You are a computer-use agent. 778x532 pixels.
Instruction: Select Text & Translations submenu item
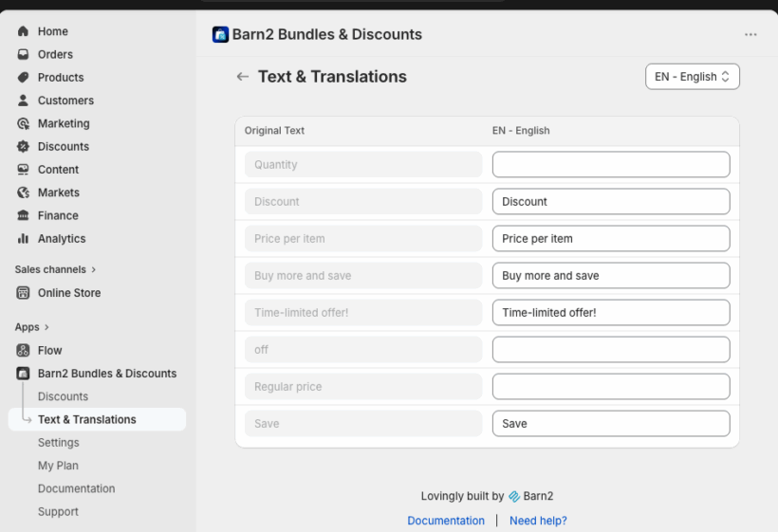point(97,419)
